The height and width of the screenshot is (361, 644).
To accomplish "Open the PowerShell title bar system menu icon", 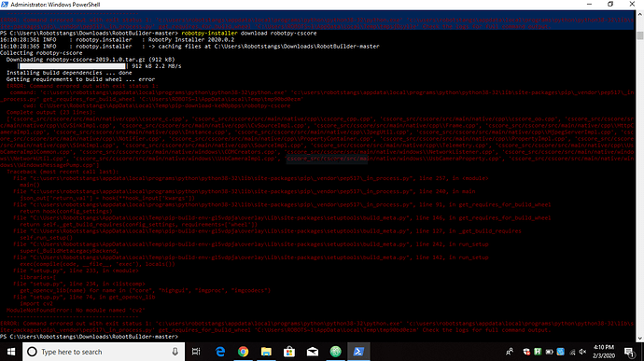I will pyautogui.click(x=5, y=5).
